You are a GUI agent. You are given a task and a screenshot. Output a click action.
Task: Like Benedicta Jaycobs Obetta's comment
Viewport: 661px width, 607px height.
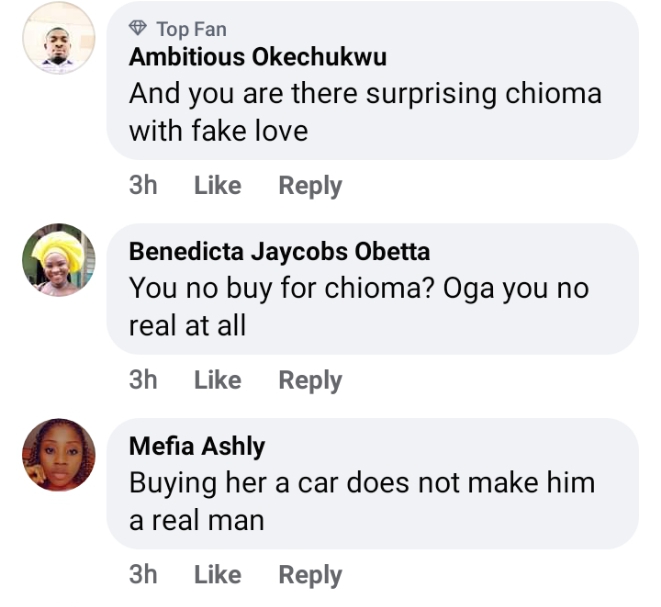point(217,380)
